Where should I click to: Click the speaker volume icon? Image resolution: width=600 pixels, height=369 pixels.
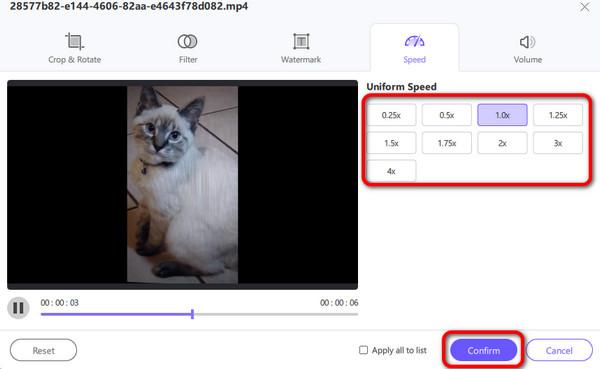pyautogui.click(x=527, y=42)
